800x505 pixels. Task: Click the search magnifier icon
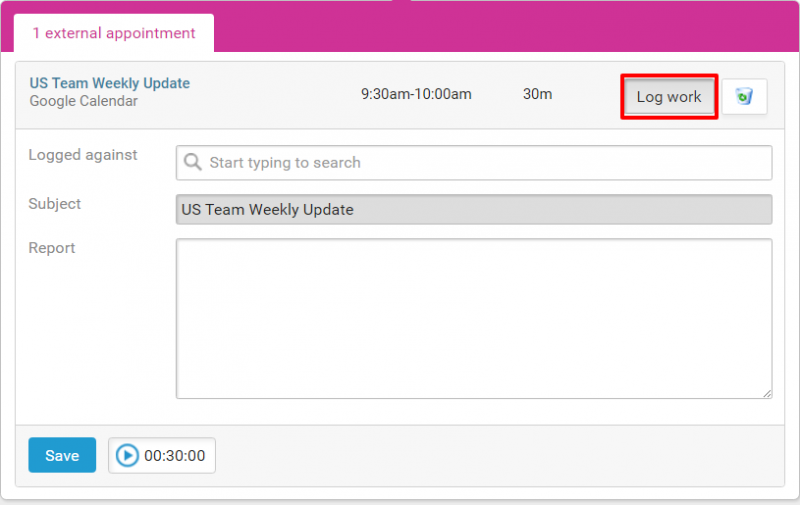[x=193, y=162]
